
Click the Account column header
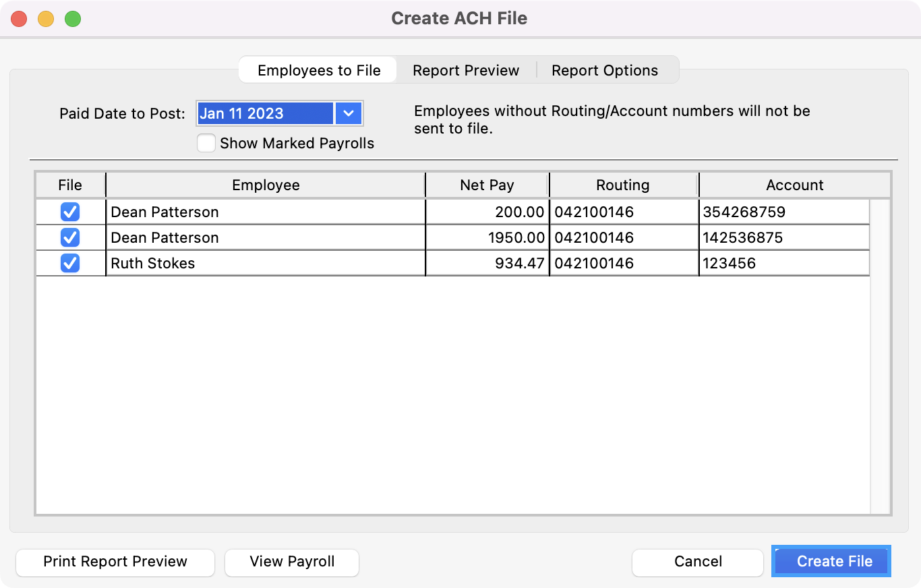(x=794, y=185)
